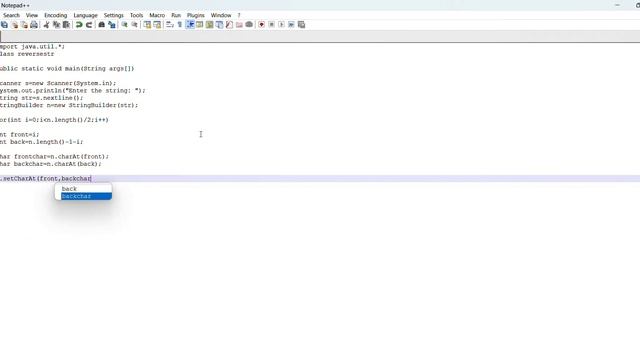Screen dimensions: 640x360
Task: Show the Document Map panel icon
Action: tap(209, 24)
